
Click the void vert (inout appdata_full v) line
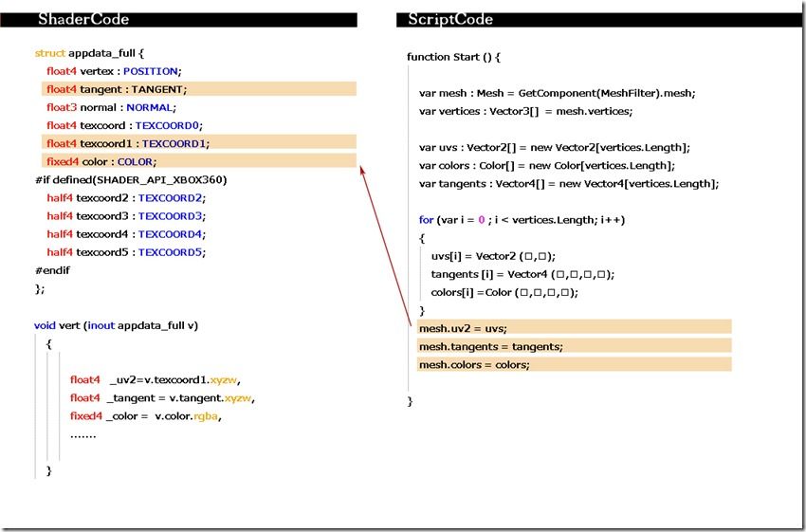[x=117, y=325]
